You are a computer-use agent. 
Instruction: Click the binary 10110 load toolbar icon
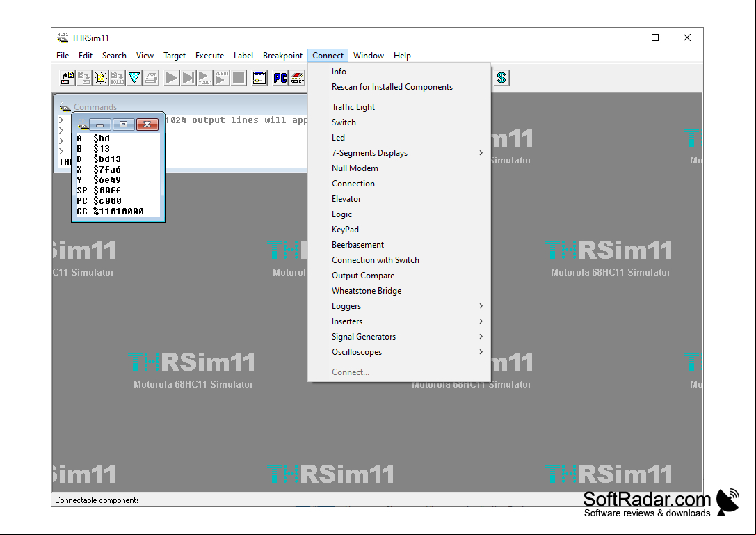117,78
